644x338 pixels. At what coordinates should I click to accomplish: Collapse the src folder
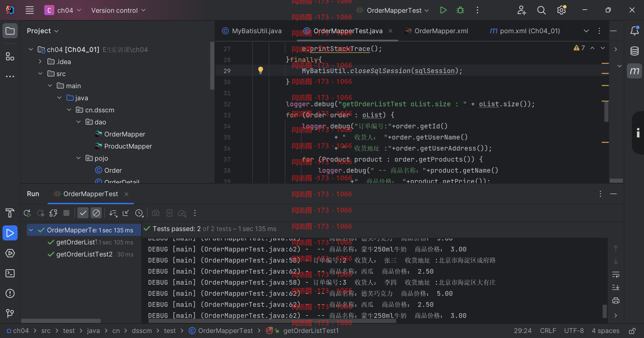pyautogui.click(x=40, y=74)
